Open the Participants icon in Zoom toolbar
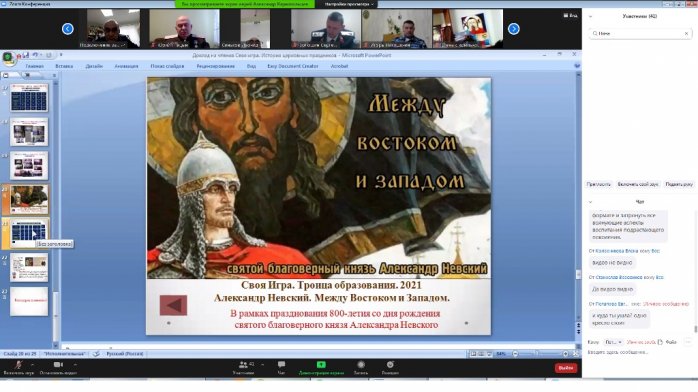 pyautogui.click(x=243, y=364)
